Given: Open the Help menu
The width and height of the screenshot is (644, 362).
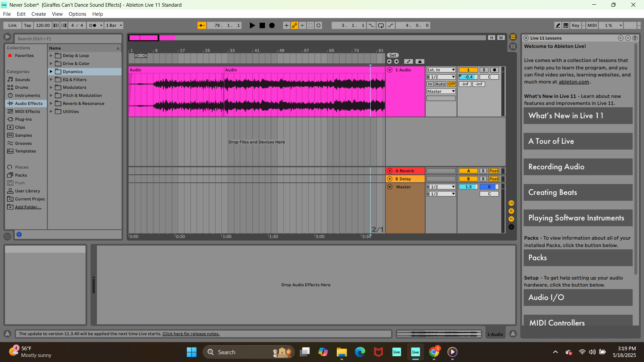Looking at the screenshot, I should coord(98,14).
